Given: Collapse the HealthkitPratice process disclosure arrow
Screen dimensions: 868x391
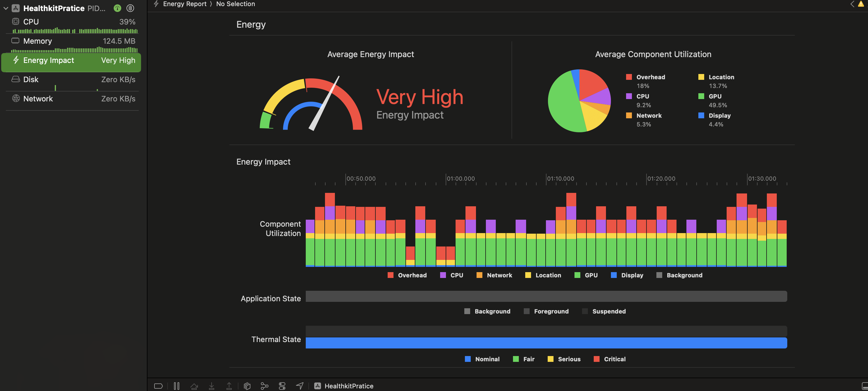Looking at the screenshot, I should coord(6,8).
